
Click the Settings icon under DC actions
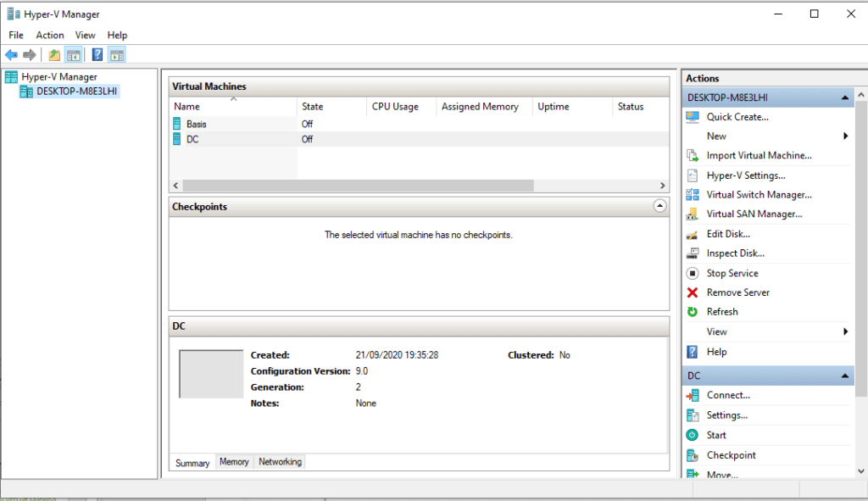coord(693,415)
